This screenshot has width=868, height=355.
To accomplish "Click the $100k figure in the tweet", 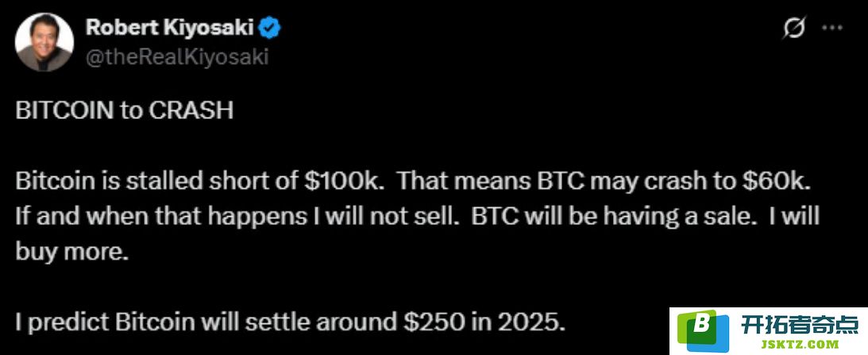I will coord(341,182).
